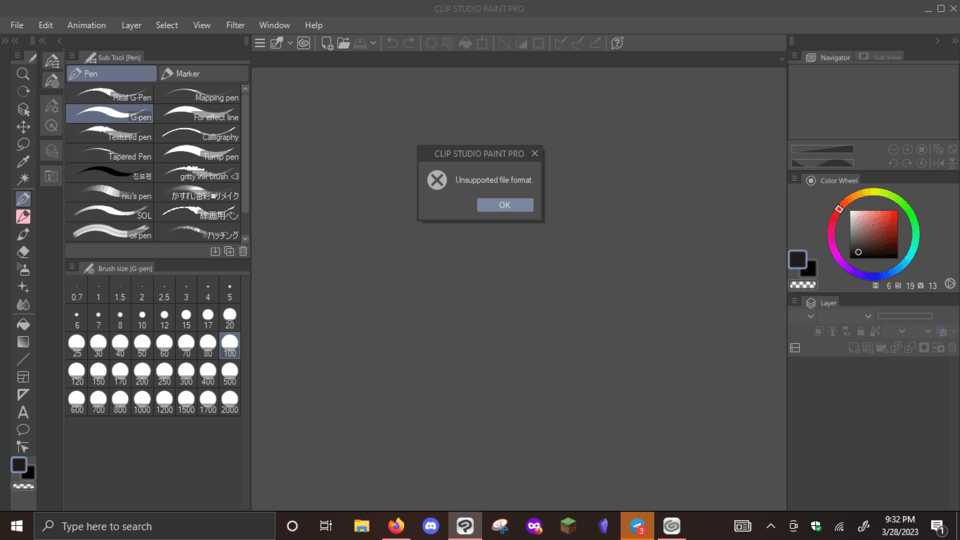The height and width of the screenshot is (540, 960).
Task: Open Brush size panel hamburger menu
Action: [x=72, y=267]
